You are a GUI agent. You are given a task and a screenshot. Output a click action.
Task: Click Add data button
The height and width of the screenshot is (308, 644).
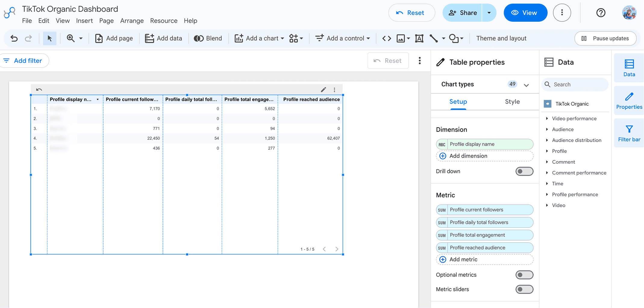[164, 38]
